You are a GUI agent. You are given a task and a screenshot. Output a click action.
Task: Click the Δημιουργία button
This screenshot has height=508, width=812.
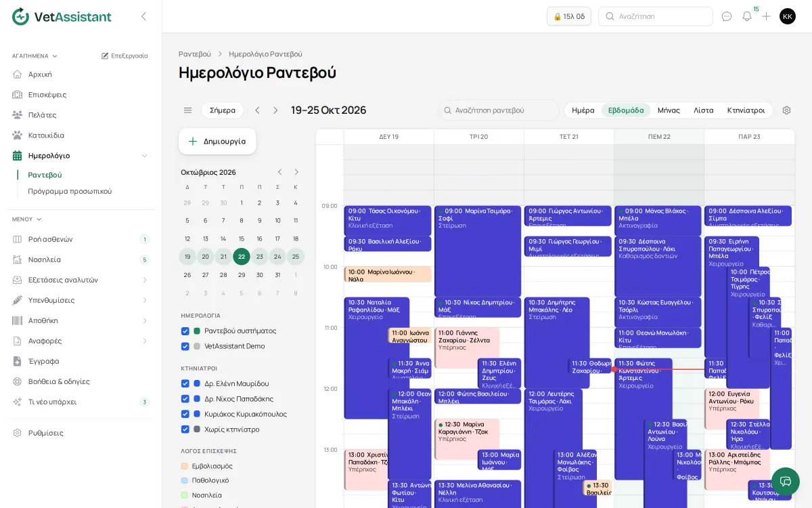217,141
